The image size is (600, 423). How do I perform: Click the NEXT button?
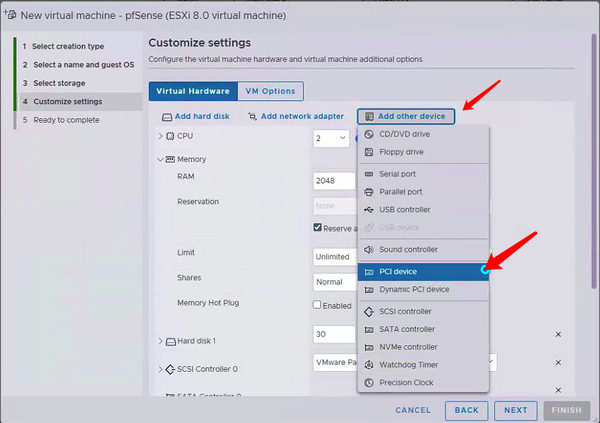pyautogui.click(x=515, y=410)
